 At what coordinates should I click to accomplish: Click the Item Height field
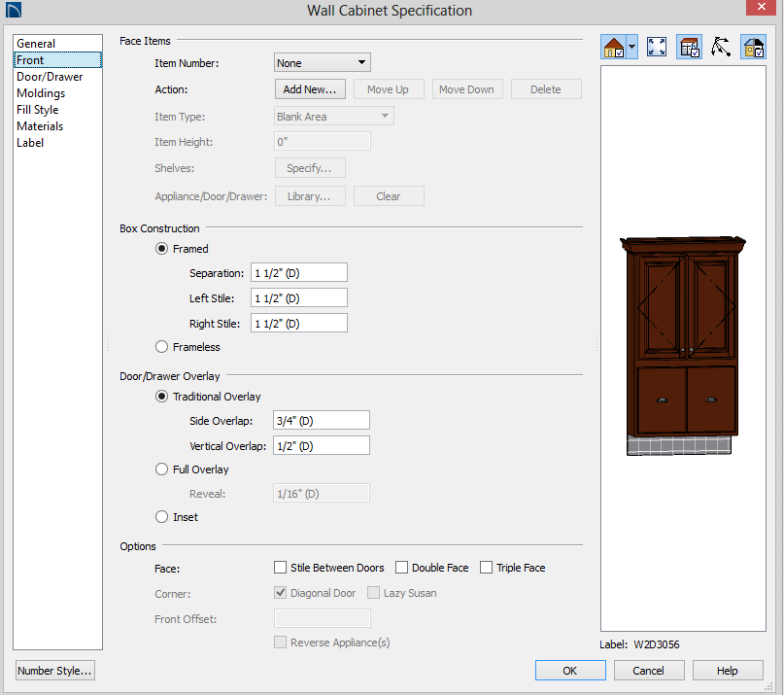(322, 142)
